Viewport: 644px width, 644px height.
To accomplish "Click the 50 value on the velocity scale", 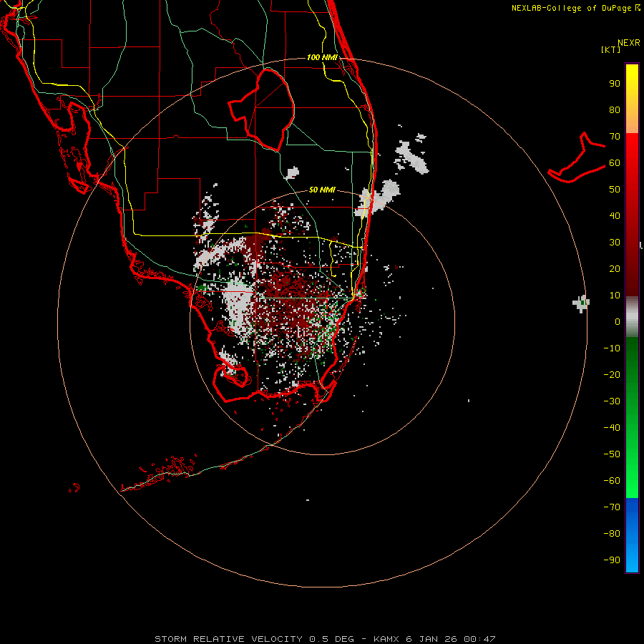I will click(615, 190).
